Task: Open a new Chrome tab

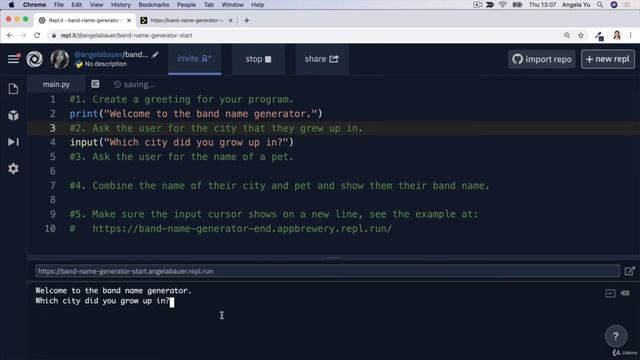Action: coord(247,20)
